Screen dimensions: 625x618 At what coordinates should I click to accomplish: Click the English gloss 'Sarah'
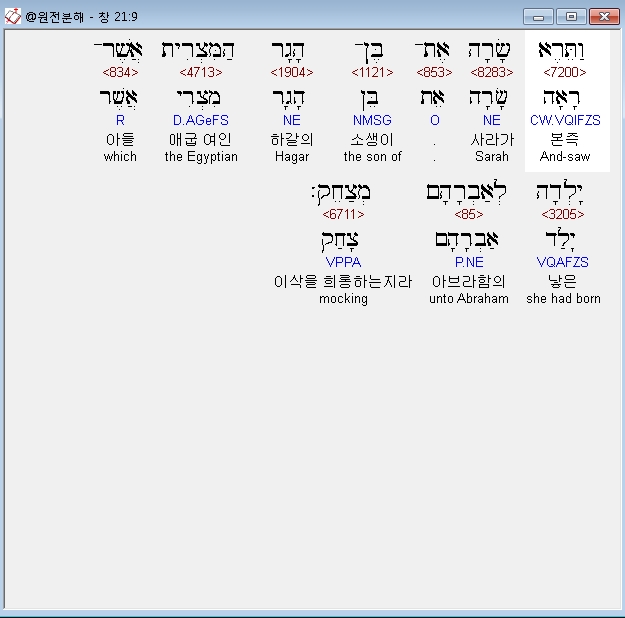[x=491, y=156]
